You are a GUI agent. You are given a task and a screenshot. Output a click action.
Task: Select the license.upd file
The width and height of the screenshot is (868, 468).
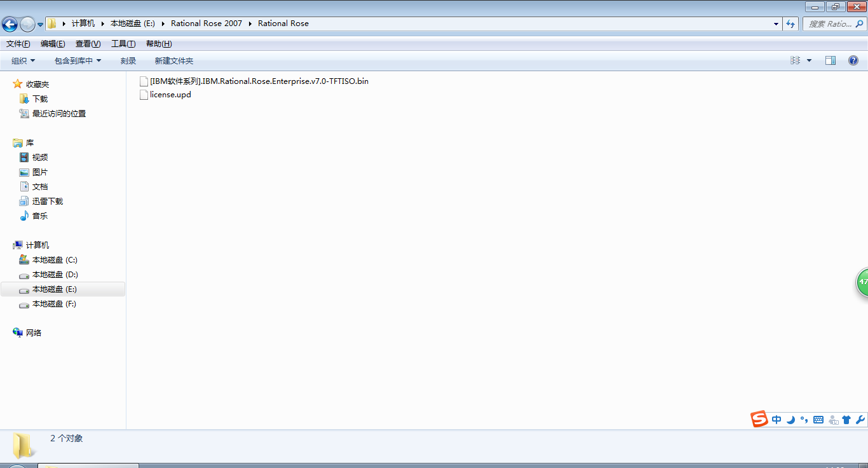[170, 95]
